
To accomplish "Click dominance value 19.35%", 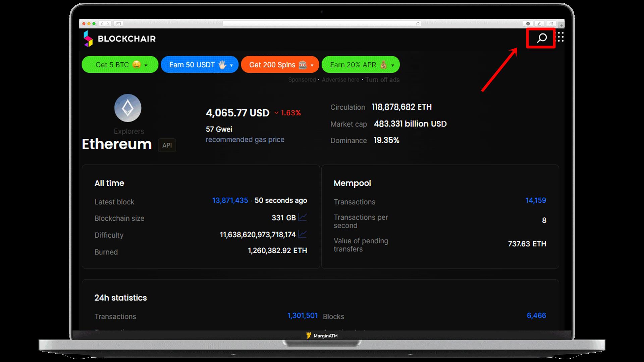I will click(x=386, y=140).
